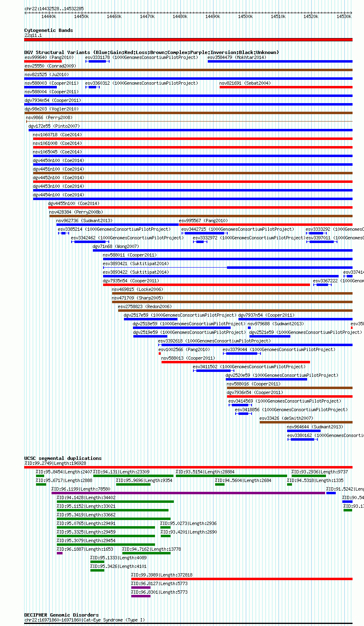Screen dimensions: 364x626
Task: Select variant esv3331178 glyph
Action: pos(97,61)
